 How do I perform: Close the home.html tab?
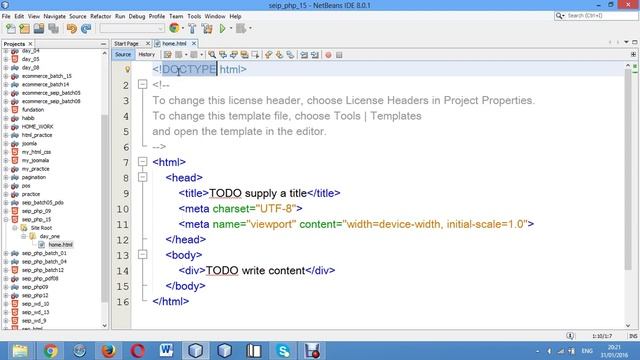click(194, 43)
